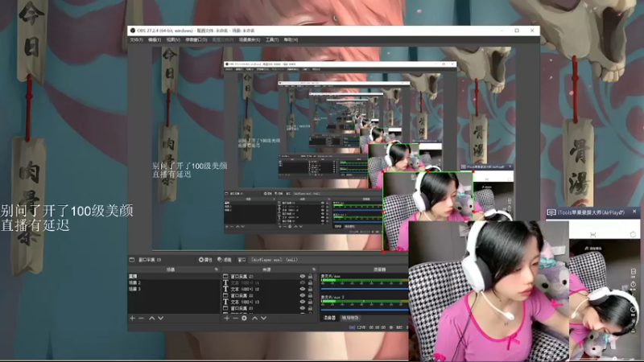This screenshot has height=362, width=644.
Task: Pop out the Scenes dock using its header icon
Action: (x=217, y=269)
